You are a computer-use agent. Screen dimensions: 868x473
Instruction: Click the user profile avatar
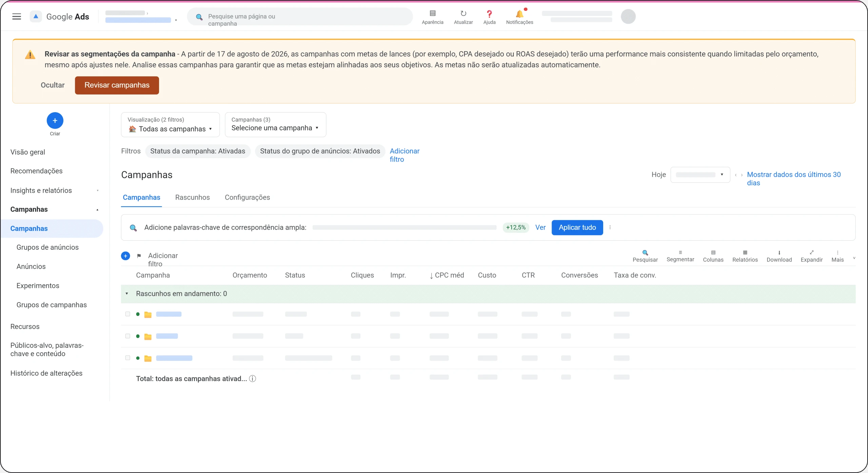pos(628,17)
